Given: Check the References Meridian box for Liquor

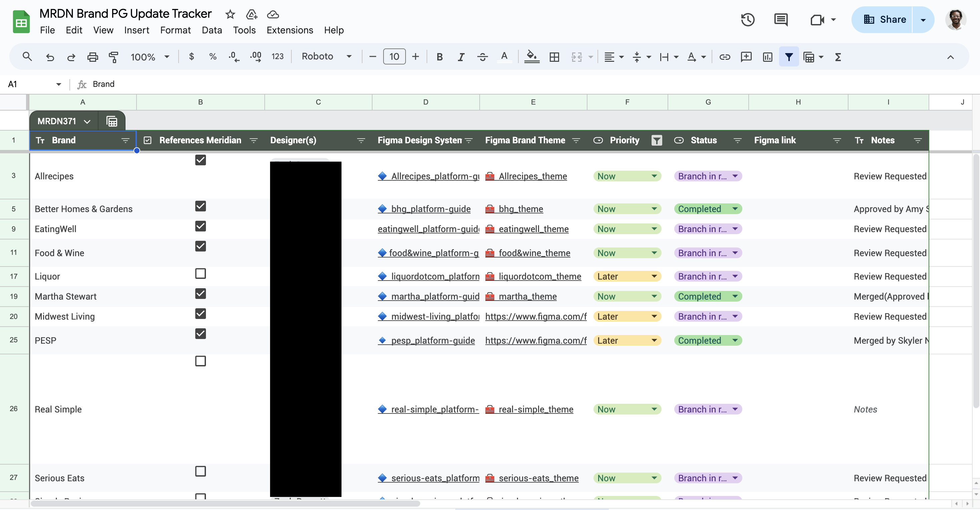Looking at the screenshot, I should pos(201,274).
